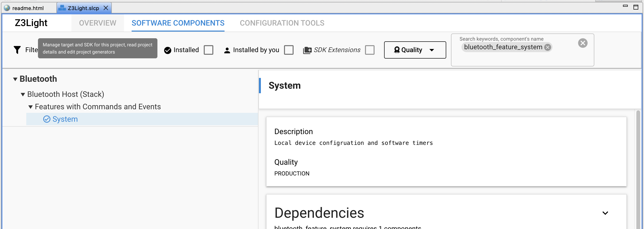Click the right panel vertical scrollbar
This screenshot has height=229, width=644.
(x=638, y=169)
